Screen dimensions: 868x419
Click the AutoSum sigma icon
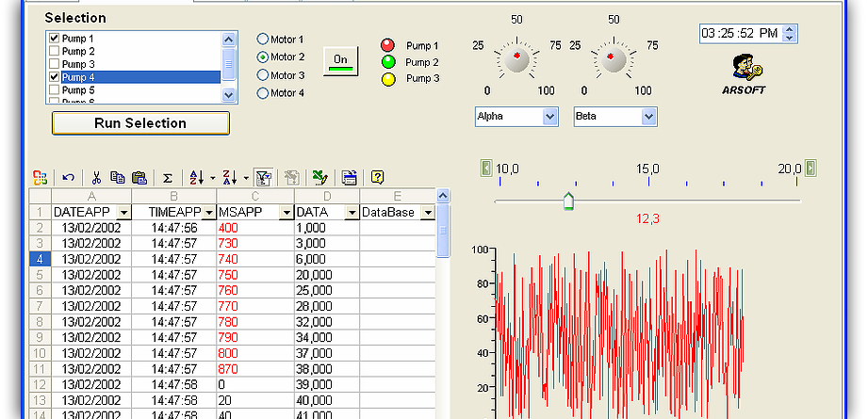coord(168,177)
